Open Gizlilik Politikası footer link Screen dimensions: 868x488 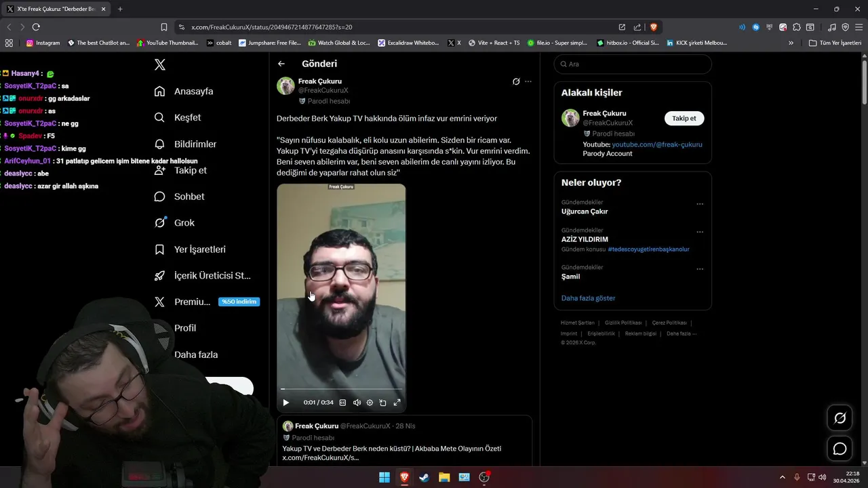pyautogui.click(x=623, y=323)
